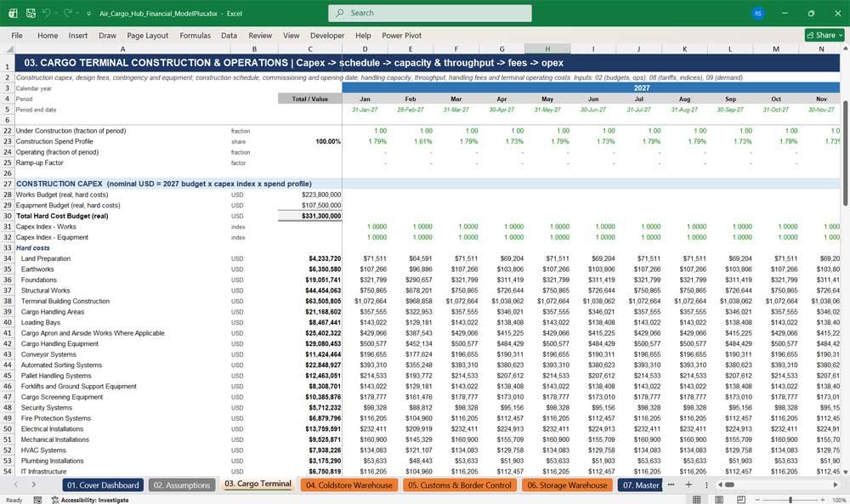Viewport: 850px width, 504px height.
Task: Open the Data ribbon tab
Action: pos(229,35)
